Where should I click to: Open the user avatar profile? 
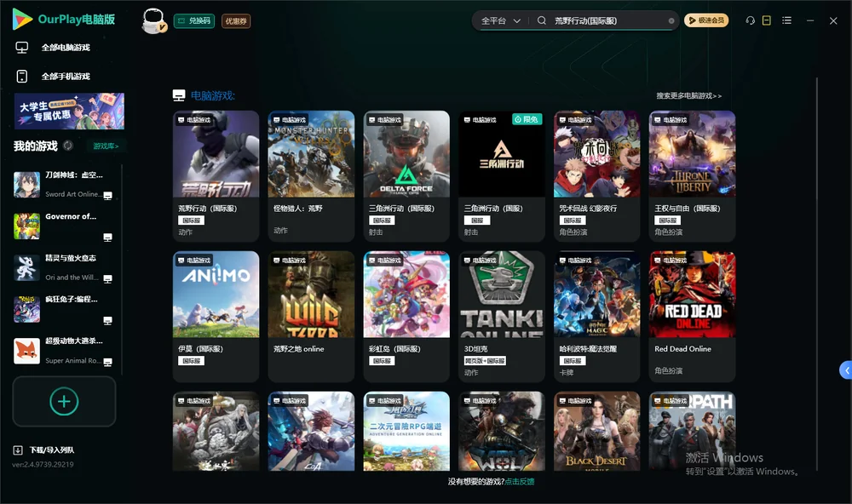153,20
